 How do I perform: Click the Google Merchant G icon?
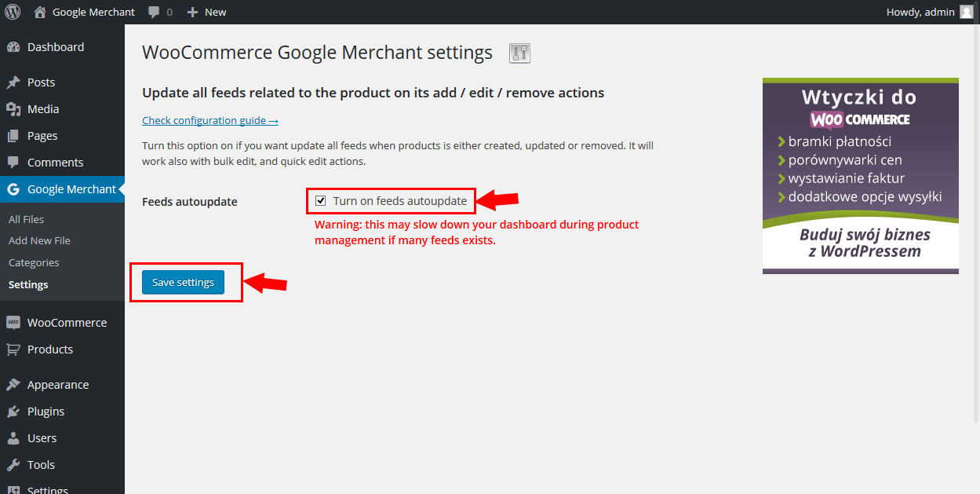(x=13, y=189)
